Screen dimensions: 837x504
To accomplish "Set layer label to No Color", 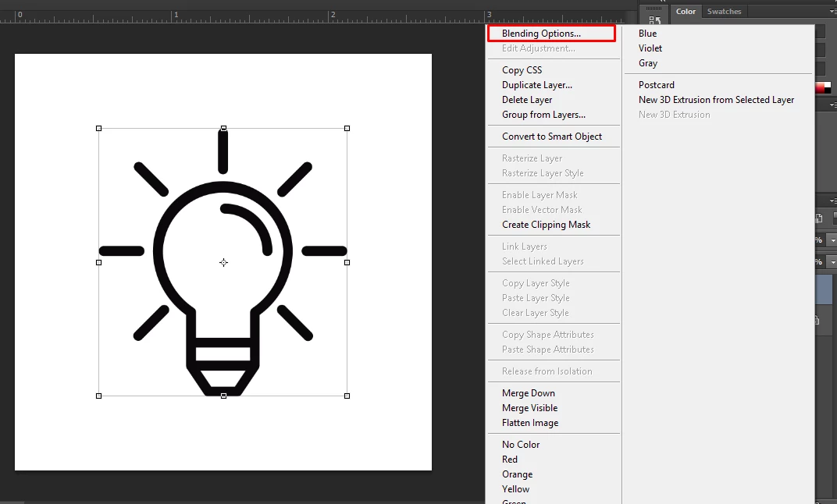I will [x=521, y=445].
